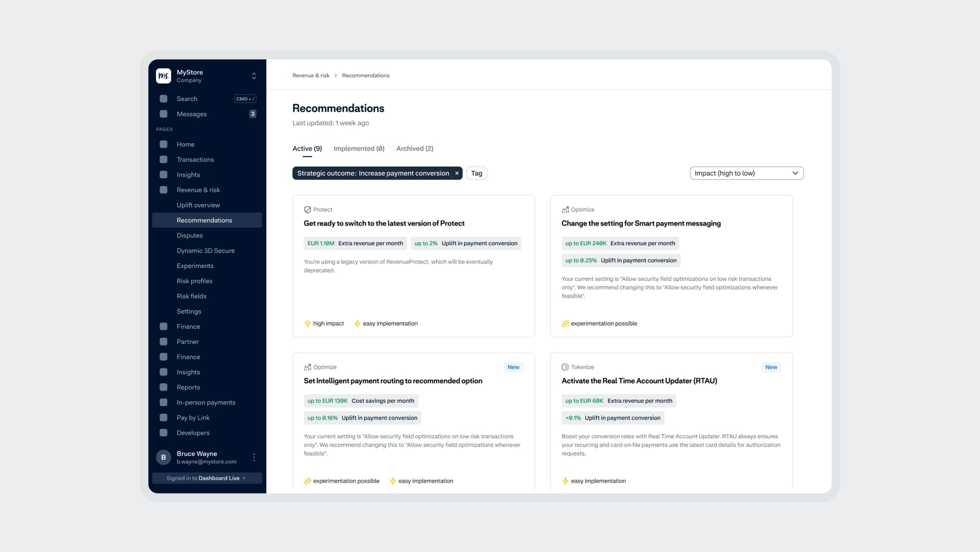Viewport: 980px width, 552px height.
Task: Click the high impact lightbulb icon
Action: [307, 323]
